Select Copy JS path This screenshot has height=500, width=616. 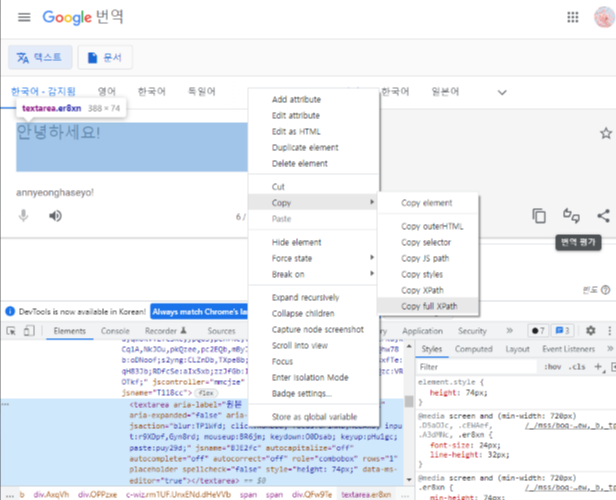pos(429,258)
